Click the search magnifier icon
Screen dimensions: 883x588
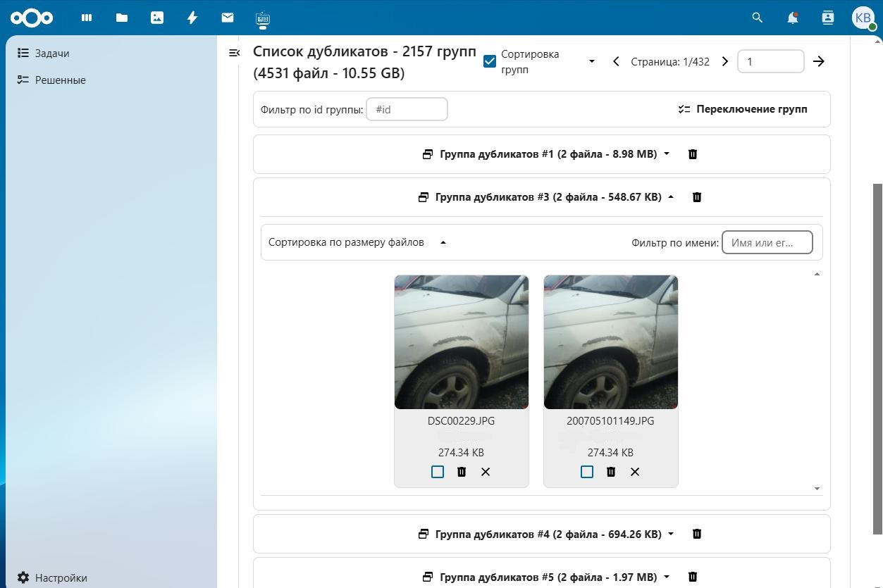tap(758, 18)
